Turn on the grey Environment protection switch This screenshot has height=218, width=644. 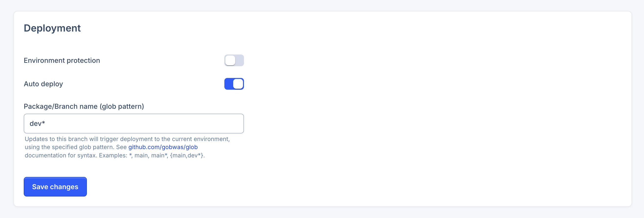point(234,60)
